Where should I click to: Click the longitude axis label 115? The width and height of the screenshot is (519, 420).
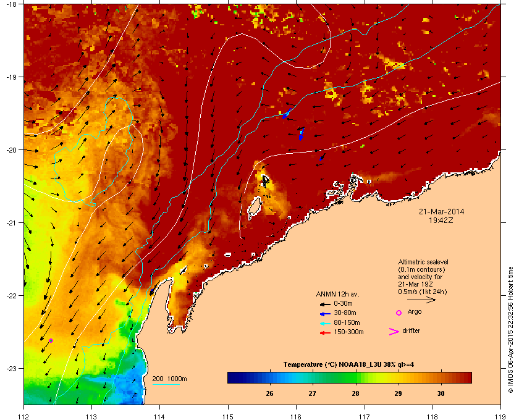point(228,416)
